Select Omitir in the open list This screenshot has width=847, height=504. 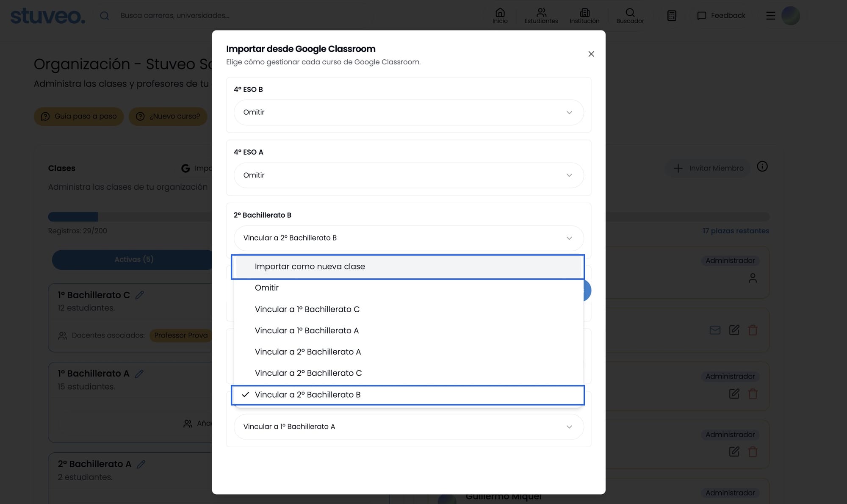click(x=409, y=288)
